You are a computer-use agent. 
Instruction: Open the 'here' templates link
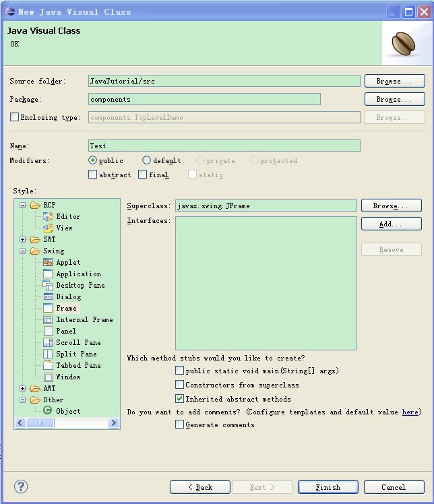coord(410,412)
